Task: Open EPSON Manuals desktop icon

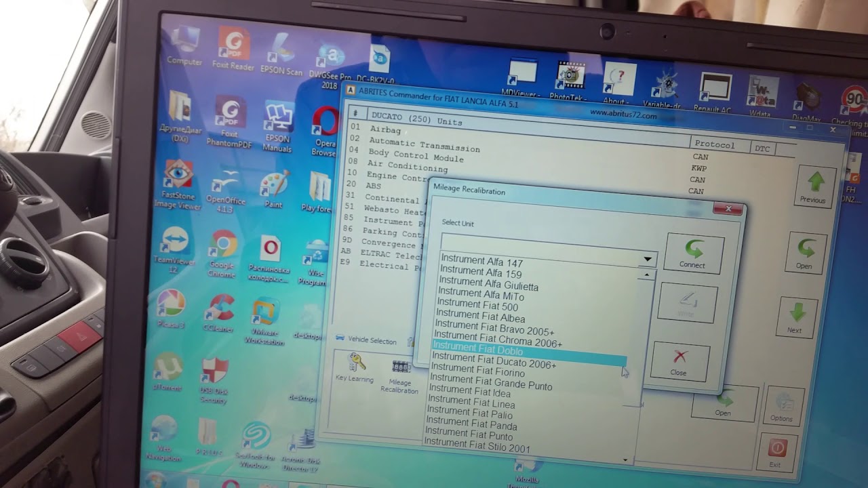Action: click(278, 128)
